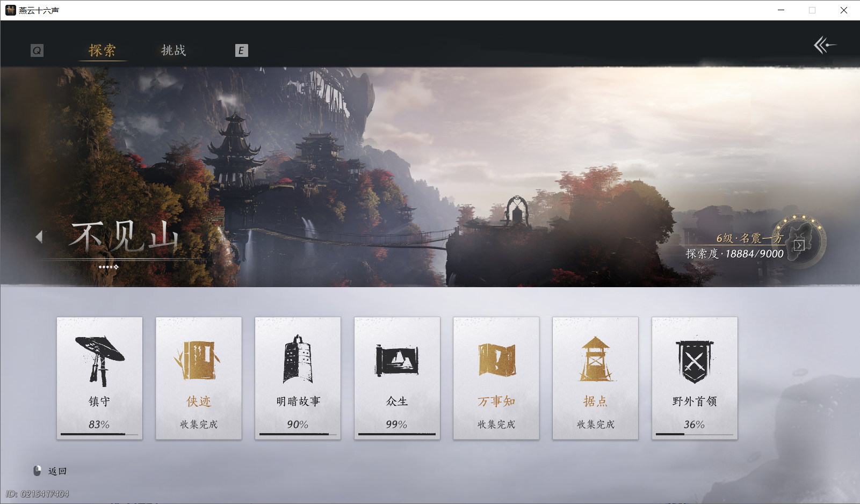Screen dimensions: 860x504
Task: Click the 镇守 83% progress bar
Action: 99,434
